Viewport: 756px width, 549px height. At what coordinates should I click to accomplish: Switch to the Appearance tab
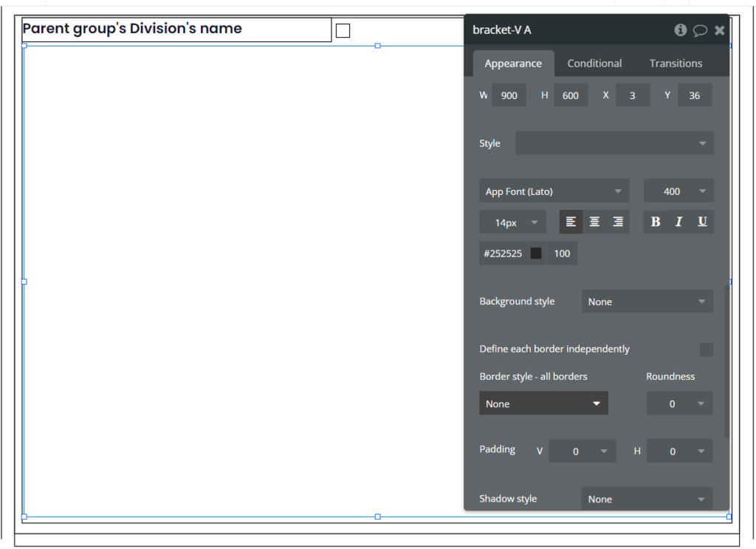point(513,64)
